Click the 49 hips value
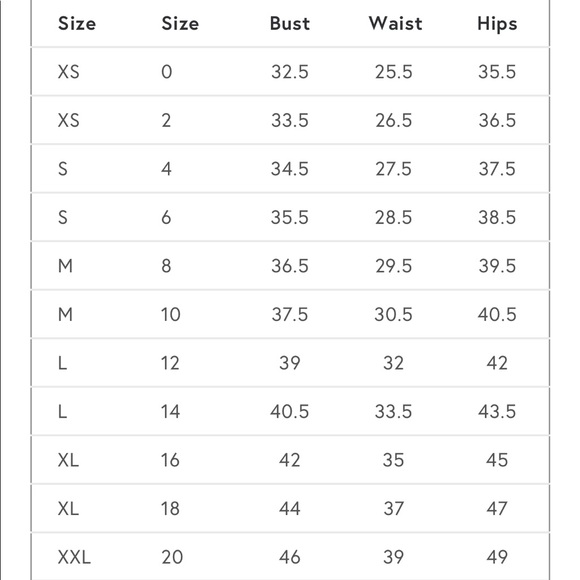 point(497,557)
